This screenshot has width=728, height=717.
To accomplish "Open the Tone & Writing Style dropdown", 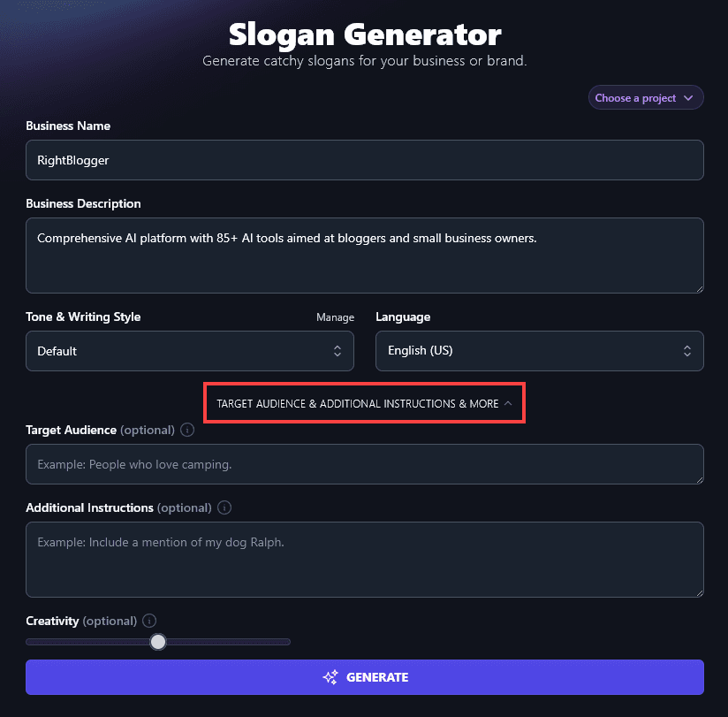I will pyautogui.click(x=190, y=351).
